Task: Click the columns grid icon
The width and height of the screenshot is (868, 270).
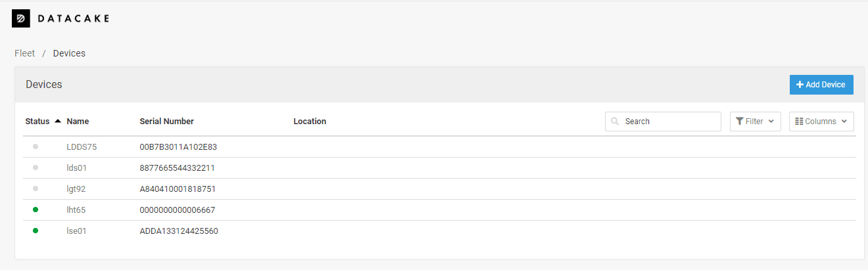Action: coord(799,122)
